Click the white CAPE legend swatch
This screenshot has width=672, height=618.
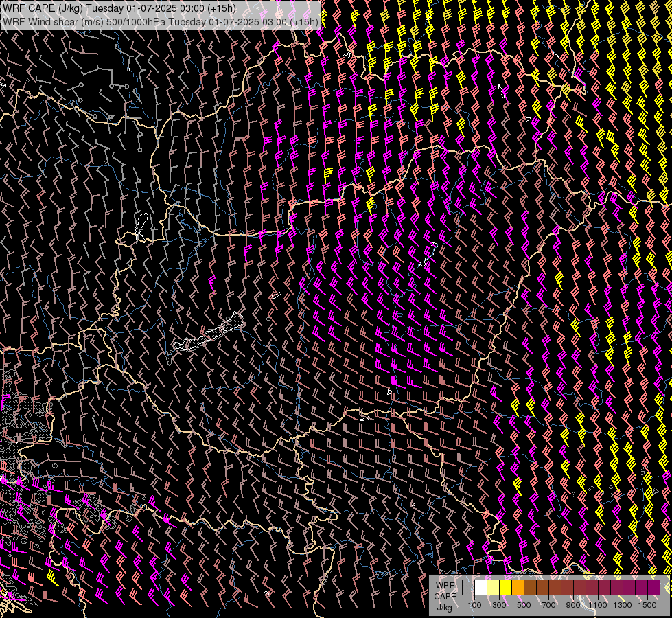tap(480, 588)
